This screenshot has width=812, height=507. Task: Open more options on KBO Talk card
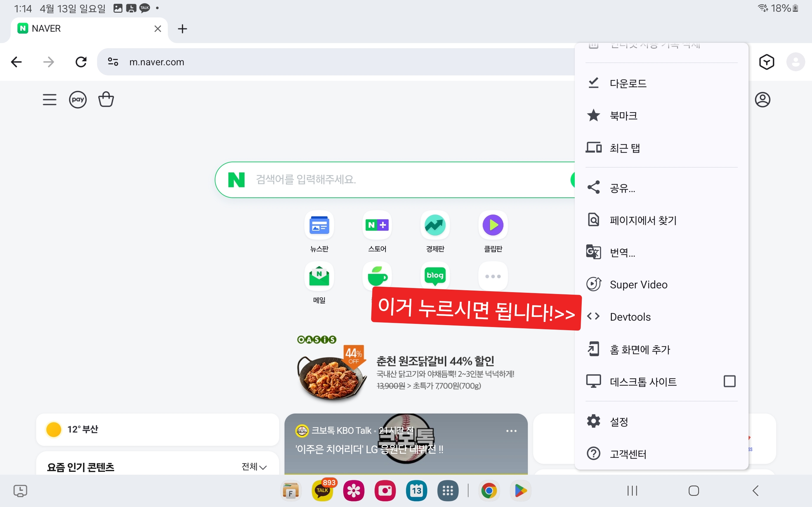click(511, 431)
